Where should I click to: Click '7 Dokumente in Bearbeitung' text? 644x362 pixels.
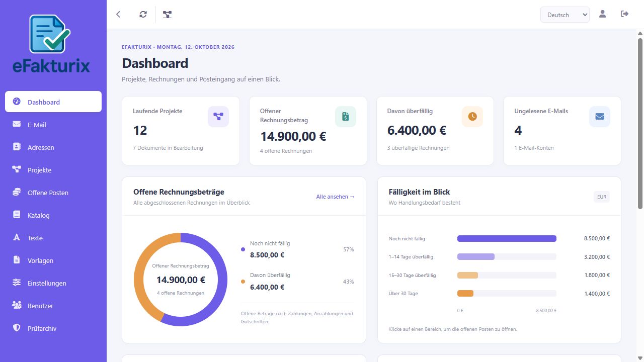point(168,148)
